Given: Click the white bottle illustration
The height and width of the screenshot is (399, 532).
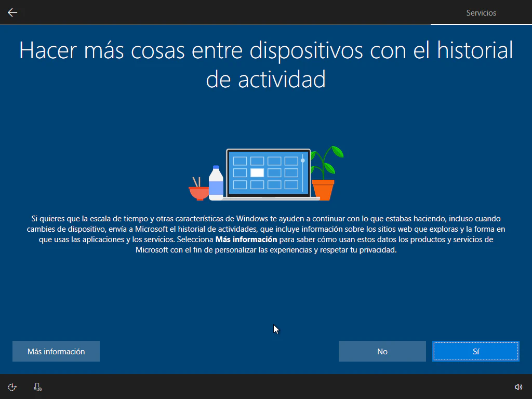Looking at the screenshot, I should pos(216,183).
